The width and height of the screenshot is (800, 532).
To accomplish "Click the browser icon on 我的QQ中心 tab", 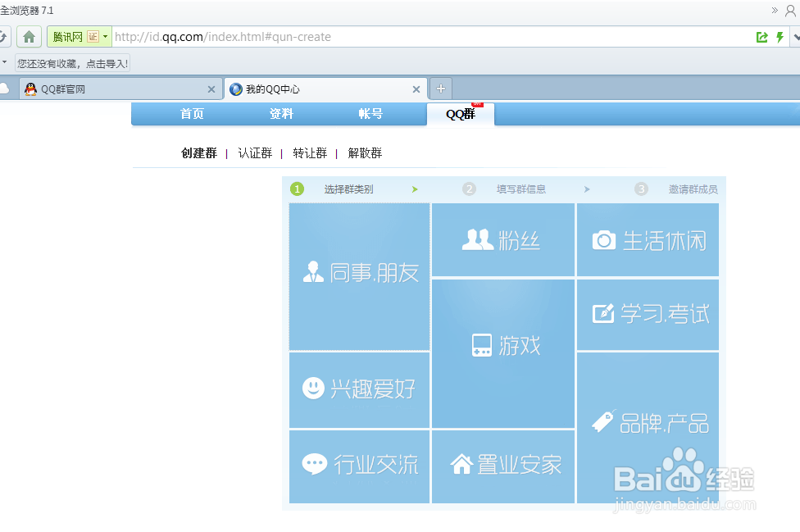I will pyautogui.click(x=236, y=89).
